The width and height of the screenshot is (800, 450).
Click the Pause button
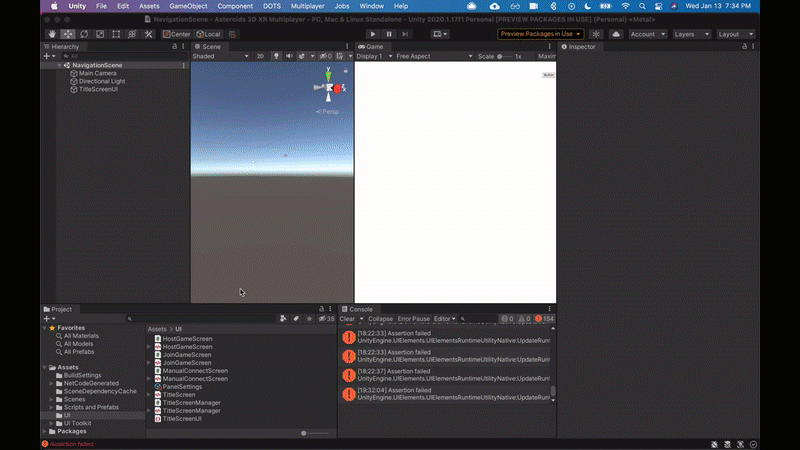click(x=389, y=34)
